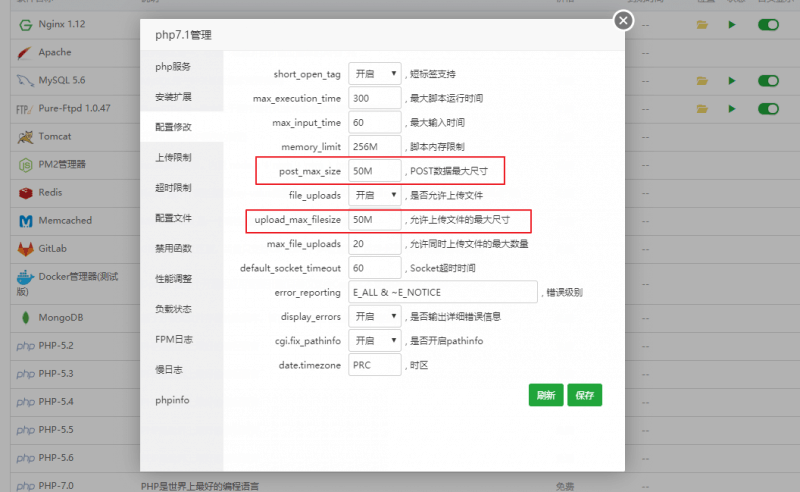Click the Docker whale icon
This screenshot has width=800, height=492.
(26, 277)
